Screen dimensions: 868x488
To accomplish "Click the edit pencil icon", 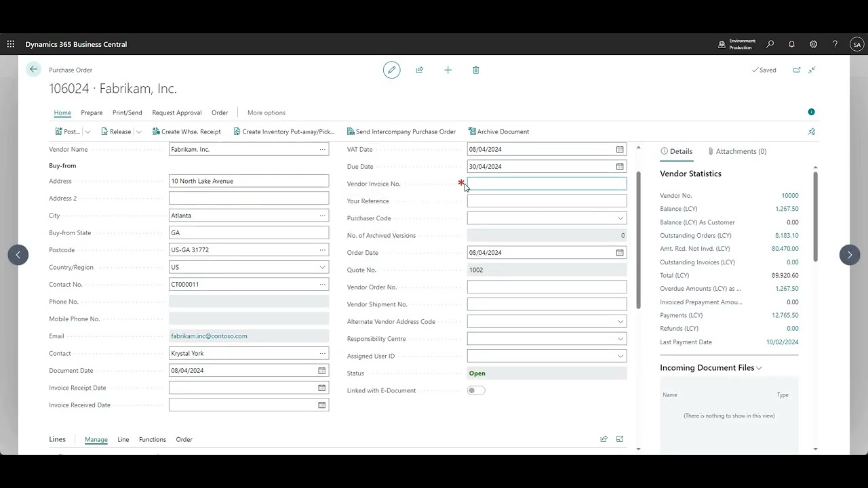I will [391, 70].
